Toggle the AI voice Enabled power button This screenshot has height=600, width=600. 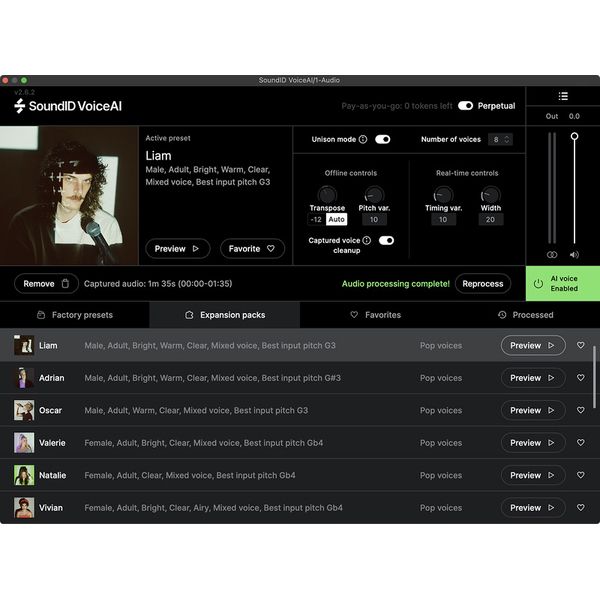(x=563, y=284)
